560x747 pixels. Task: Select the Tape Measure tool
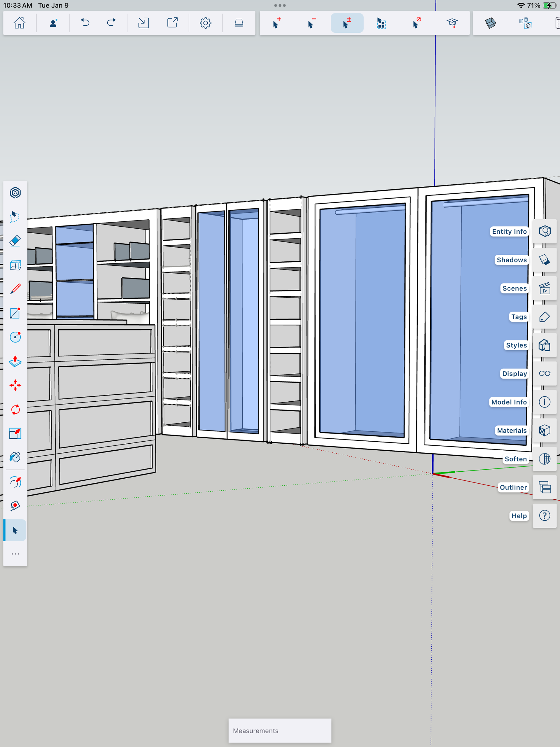coord(15,505)
